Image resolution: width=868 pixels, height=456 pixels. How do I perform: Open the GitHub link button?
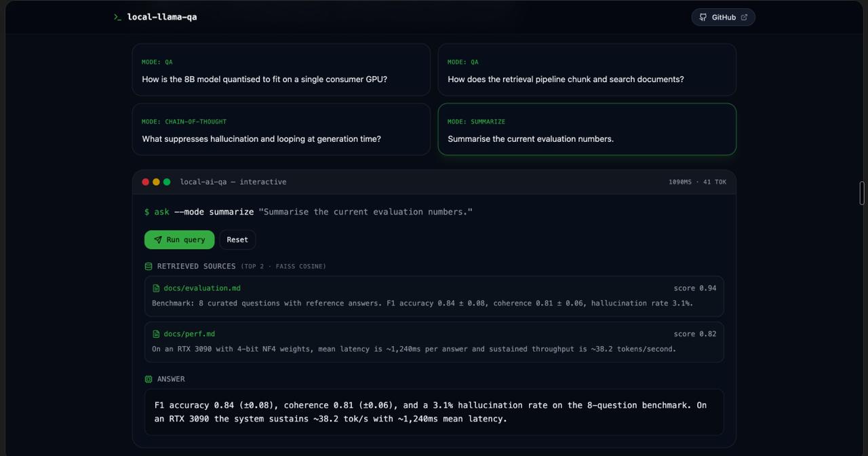click(x=723, y=17)
